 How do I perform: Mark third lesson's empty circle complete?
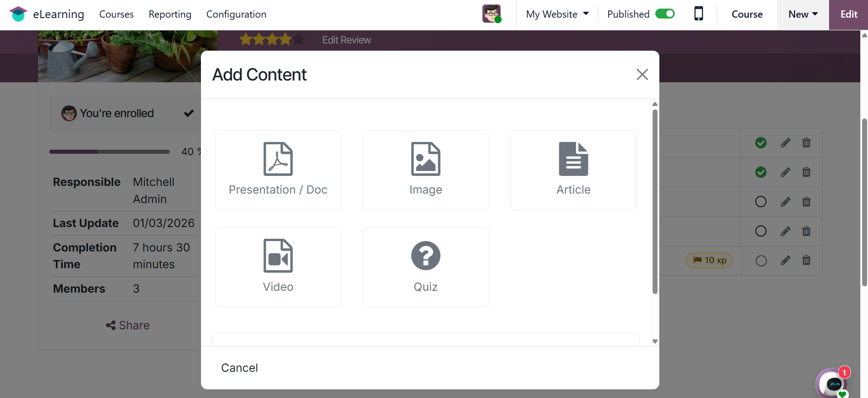pyautogui.click(x=761, y=202)
